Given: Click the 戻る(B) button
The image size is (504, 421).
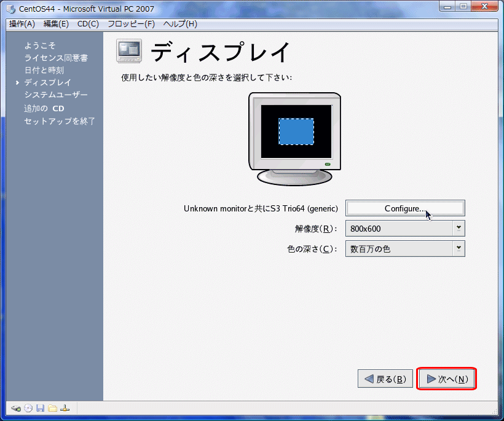Looking at the screenshot, I should [x=385, y=379].
